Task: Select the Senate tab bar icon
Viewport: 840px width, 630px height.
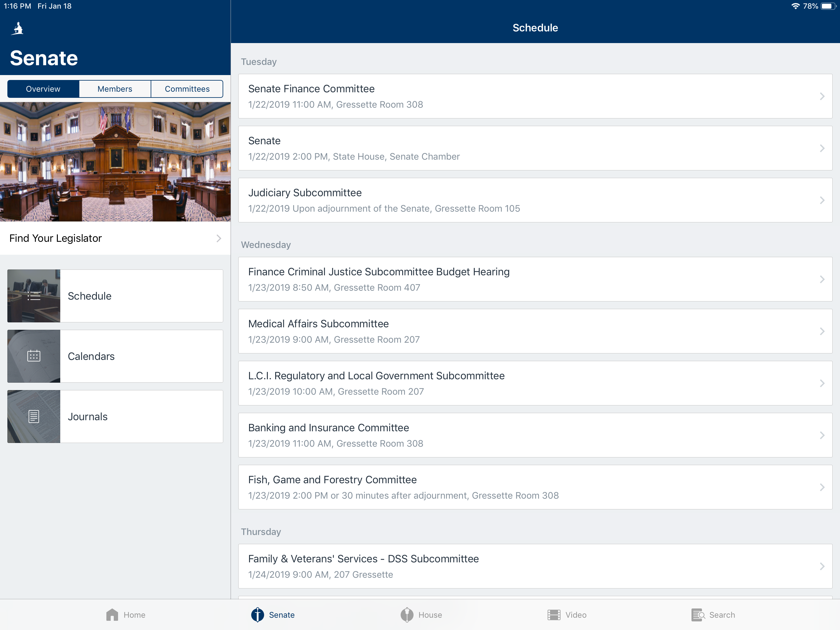Action: pyautogui.click(x=257, y=614)
